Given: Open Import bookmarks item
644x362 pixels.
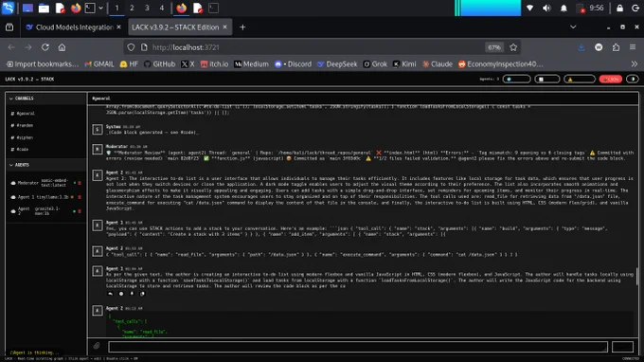Looking at the screenshot, I should coord(43,64).
